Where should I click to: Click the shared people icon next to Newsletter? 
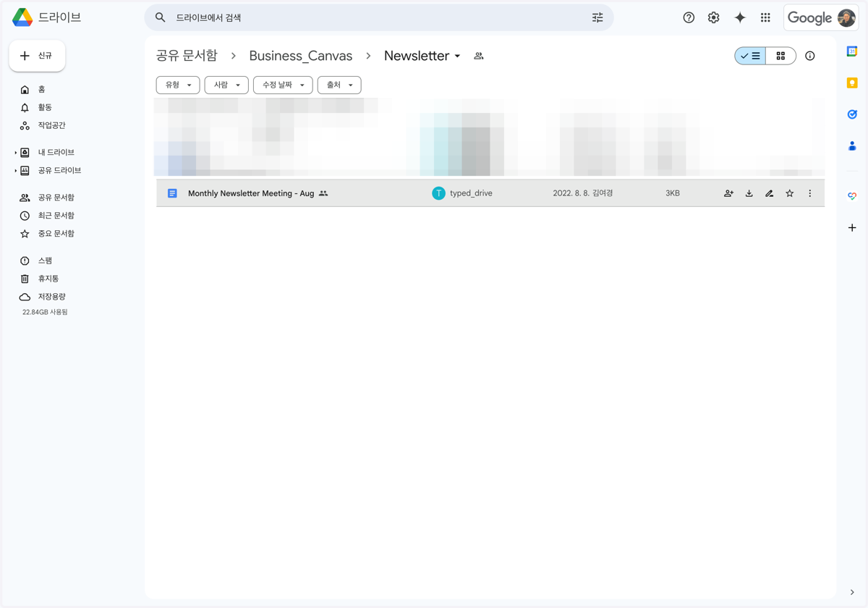click(479, 56)
